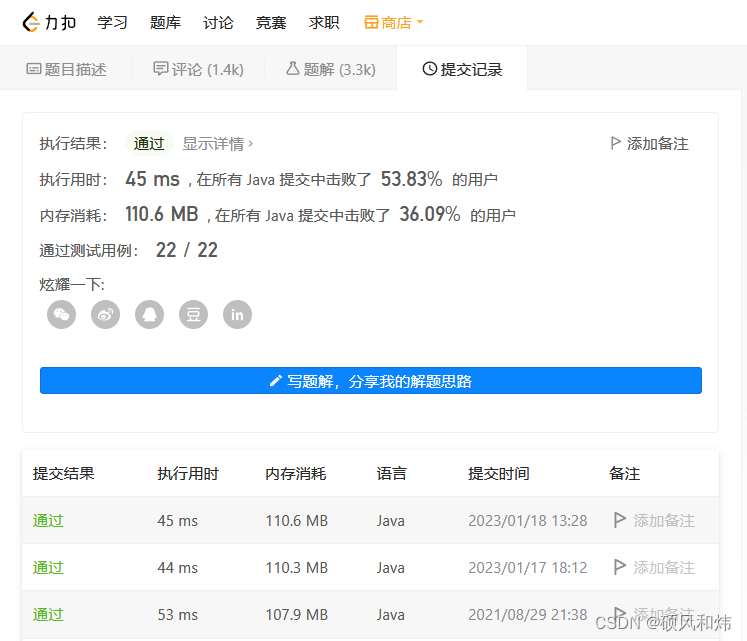
Task: Click the 内存消耗 column header
Action: coord(296,473)
